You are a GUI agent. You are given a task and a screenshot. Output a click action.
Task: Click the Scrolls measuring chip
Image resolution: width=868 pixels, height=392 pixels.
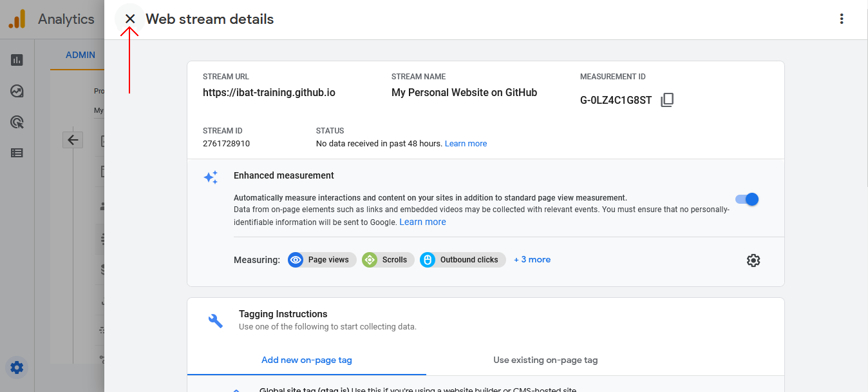(388, 260)
